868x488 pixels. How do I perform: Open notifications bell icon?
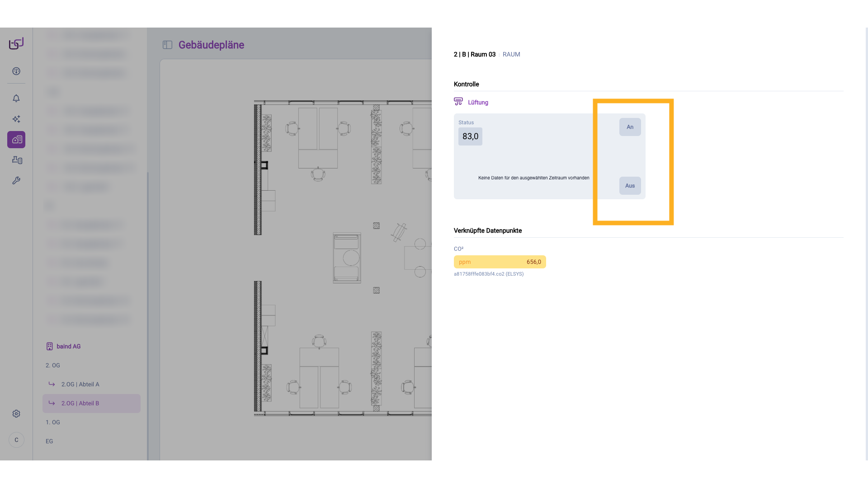coord(16,99)
